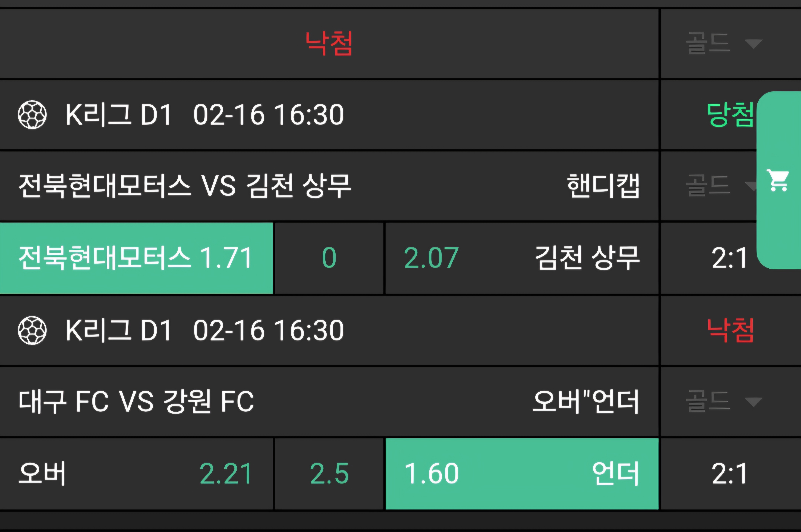This screenshot has width=801, height=532.
Task: Click the red 낙참 label at top
Action: 329,43
